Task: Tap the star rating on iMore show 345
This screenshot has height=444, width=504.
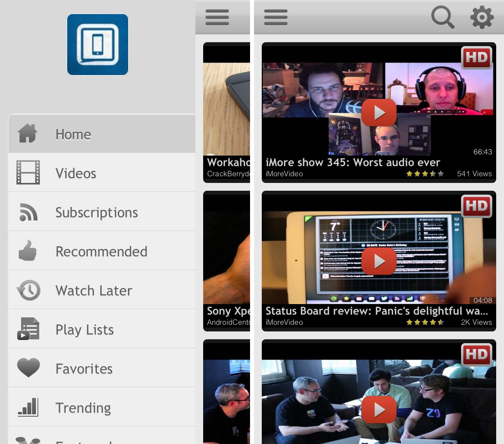Action: [x=425, y=174]
